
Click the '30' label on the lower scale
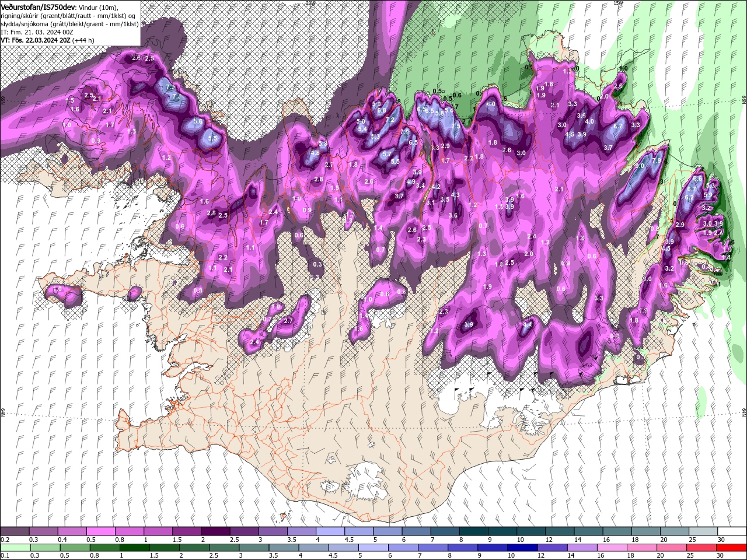point(721,556)
